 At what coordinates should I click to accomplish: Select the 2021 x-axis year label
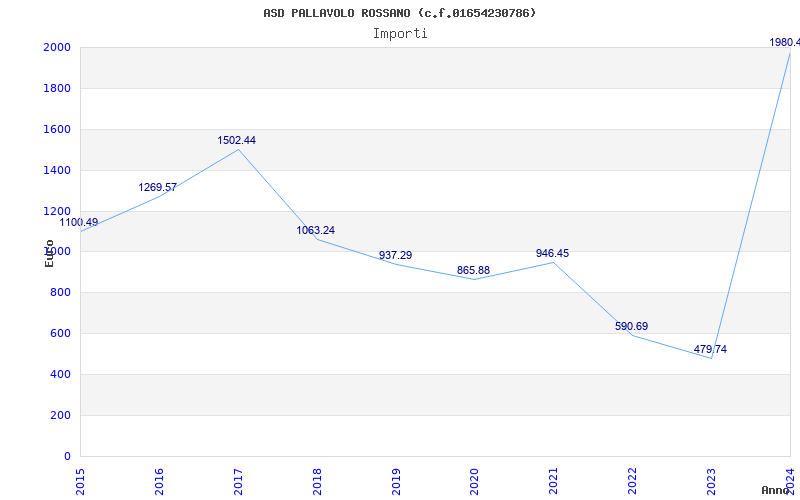(554, 482)
